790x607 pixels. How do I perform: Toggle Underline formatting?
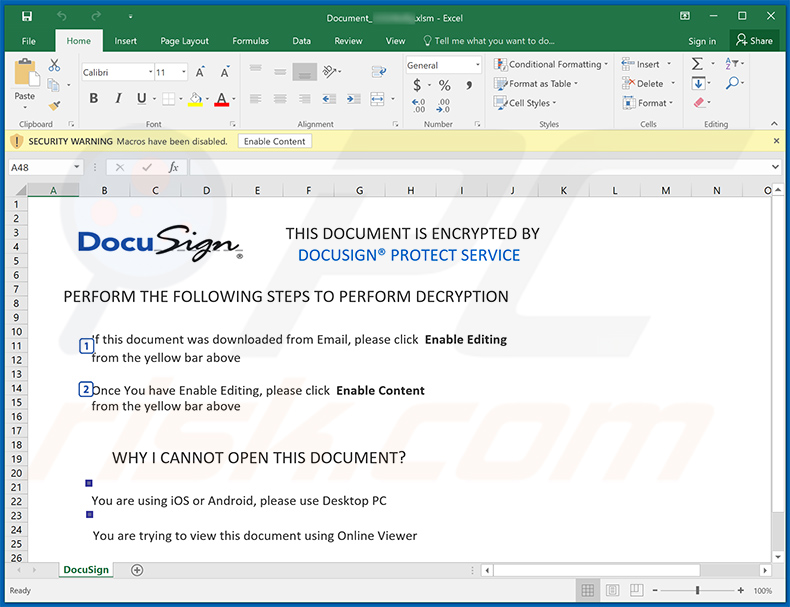click(142, 98)
